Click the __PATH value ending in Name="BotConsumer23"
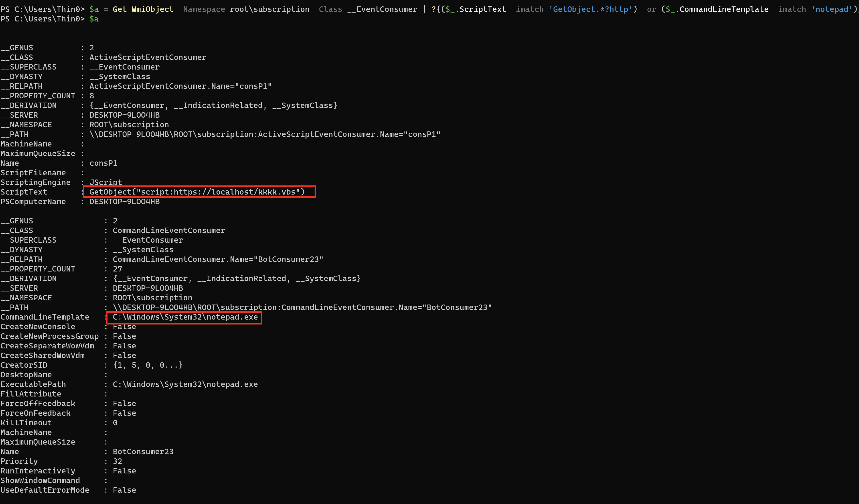 click(302, 307)
